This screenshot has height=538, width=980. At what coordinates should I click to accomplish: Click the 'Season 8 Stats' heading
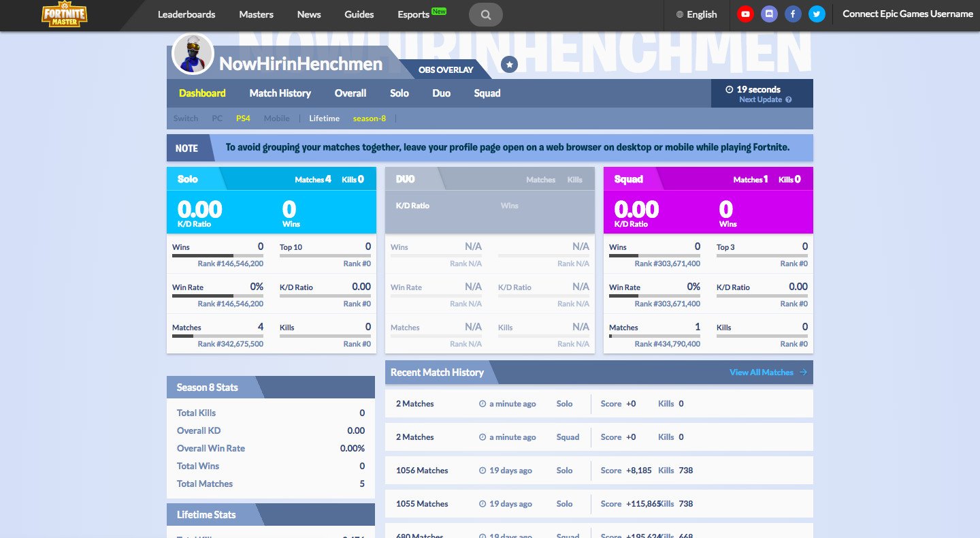tap(208, 387)
